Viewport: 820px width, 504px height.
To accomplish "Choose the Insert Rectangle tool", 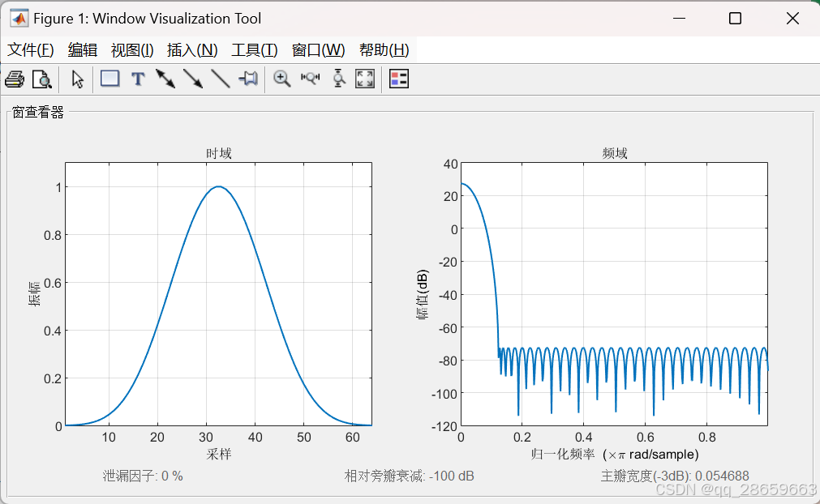I will point(109,79).
